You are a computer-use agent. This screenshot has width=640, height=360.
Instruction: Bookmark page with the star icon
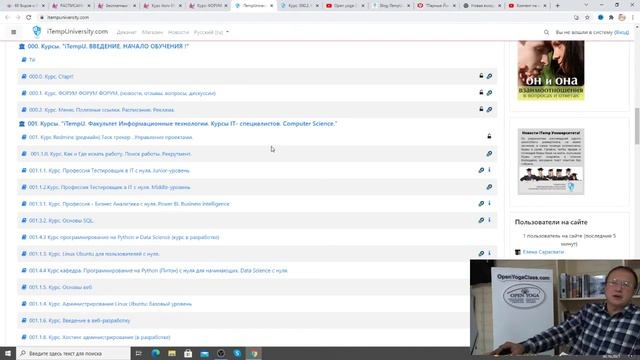pos(587,18)
